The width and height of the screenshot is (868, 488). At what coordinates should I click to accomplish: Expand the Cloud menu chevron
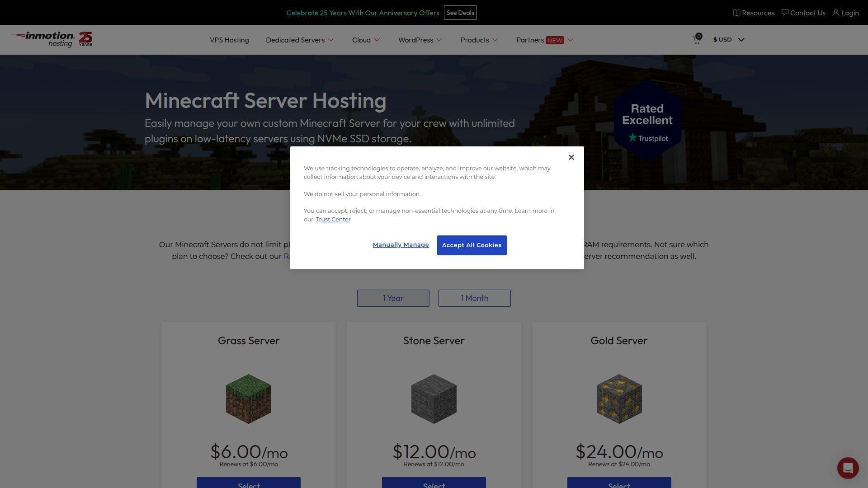[377, 40]
